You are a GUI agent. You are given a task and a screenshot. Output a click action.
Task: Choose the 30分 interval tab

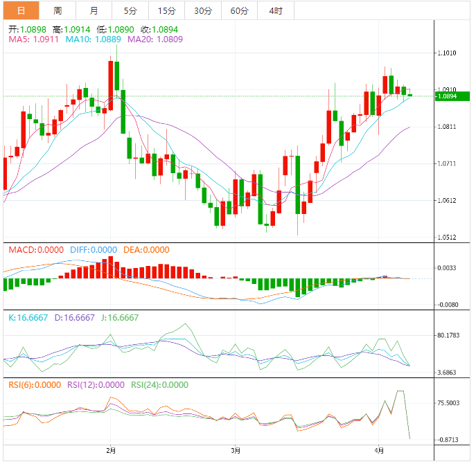click(x=203, y=10)
